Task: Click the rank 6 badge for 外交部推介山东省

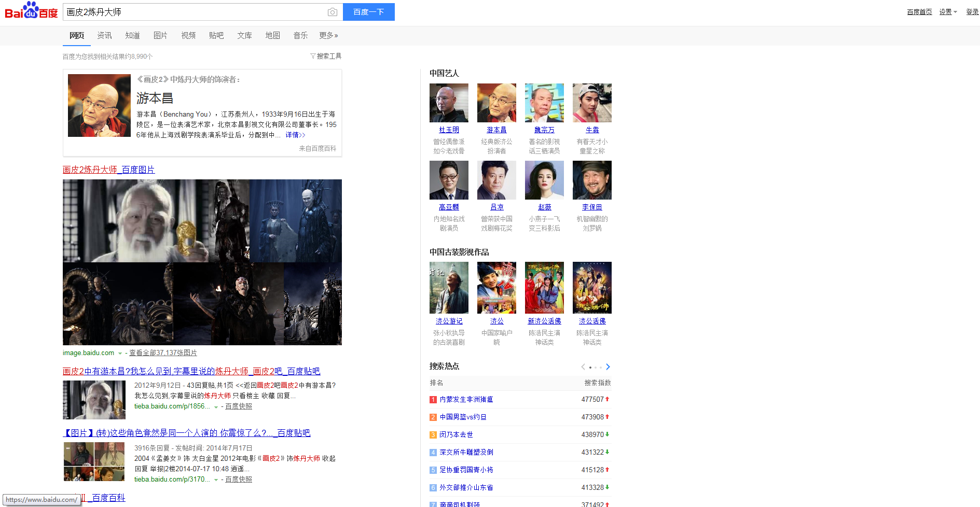Action: (x=433, y=488)
